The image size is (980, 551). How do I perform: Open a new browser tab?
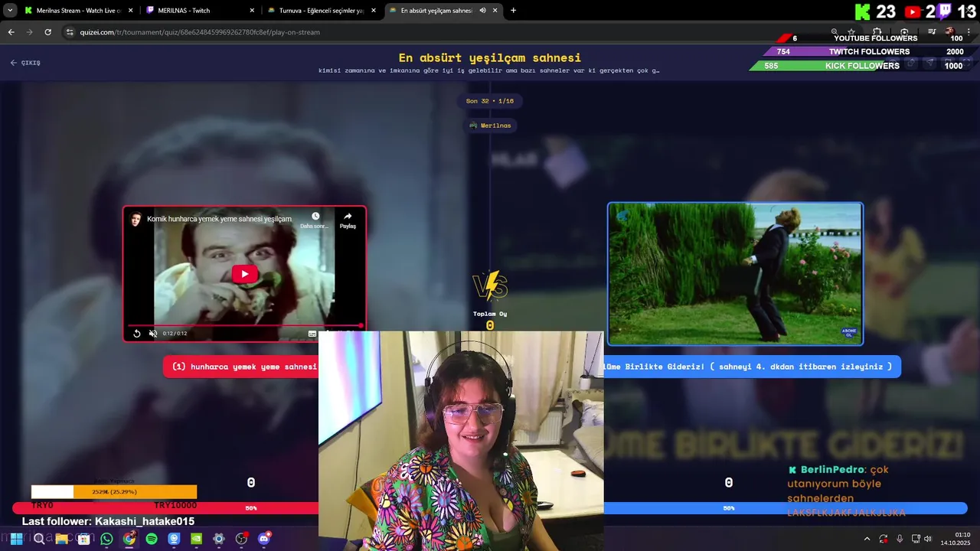(513, 11)
